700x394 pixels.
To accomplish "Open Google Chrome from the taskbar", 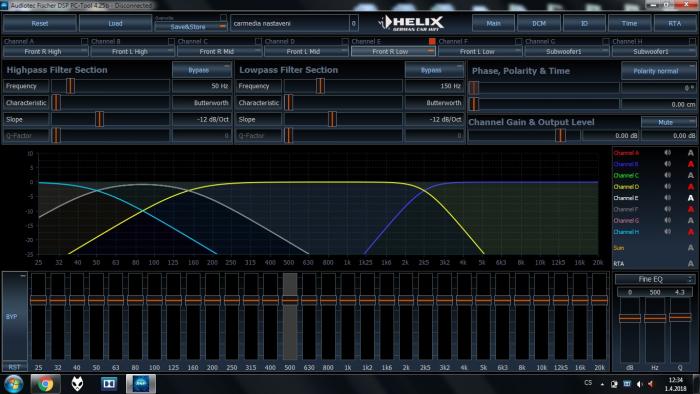I will (x=45, y=384).
